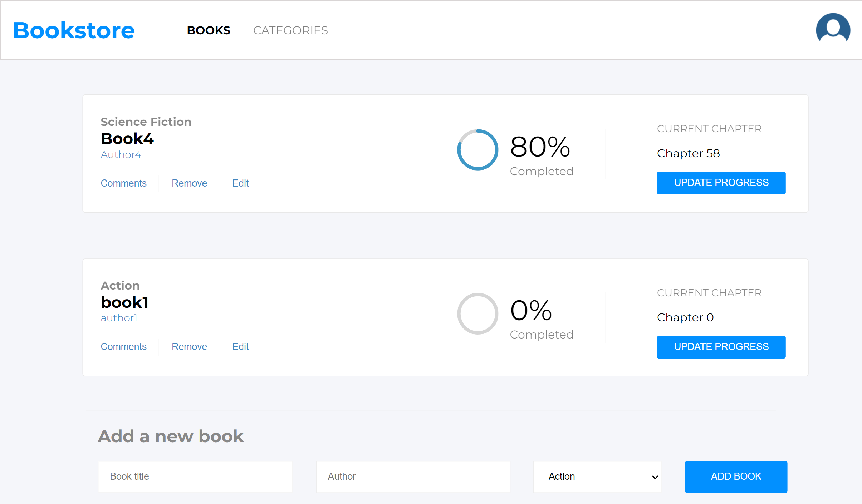
Task: Click Edit under book1
Action: click(x=240, y=346)
